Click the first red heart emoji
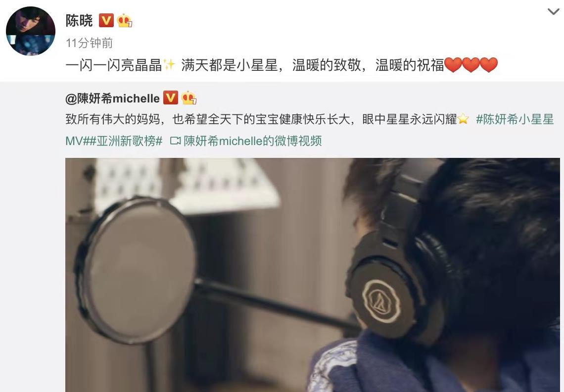Screen dimensions: 564x392 [453, 65]
